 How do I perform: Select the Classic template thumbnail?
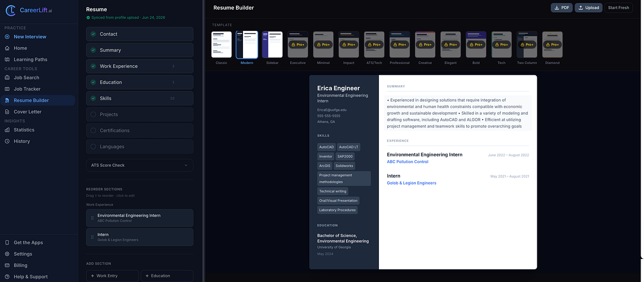point(221,45)
